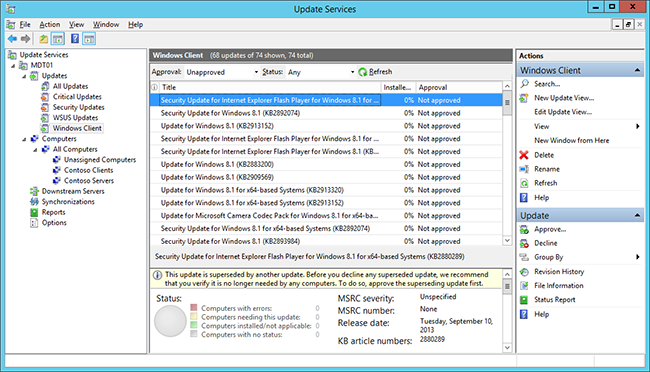Select Security Update for Windows 8.1 (KB2893984) row
Viewport: 650px width, 372px height.
326,241
